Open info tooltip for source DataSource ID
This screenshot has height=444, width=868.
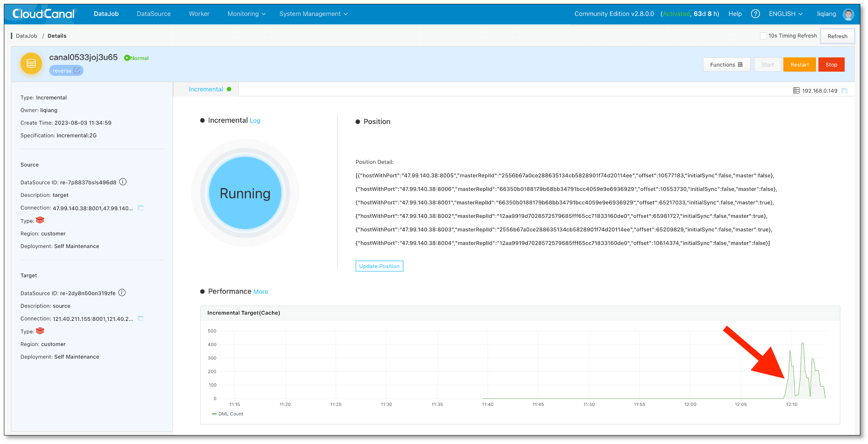[122, 182]
